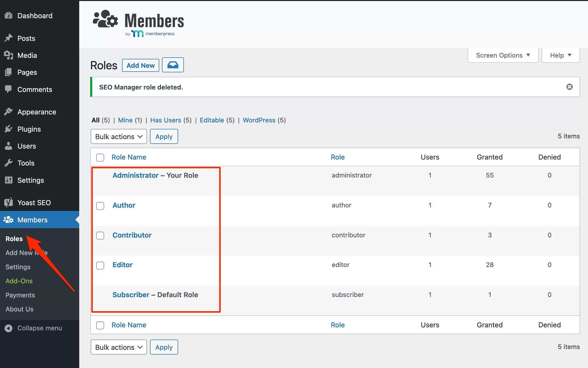Open Add-Ons submenu item

[19, 281]
